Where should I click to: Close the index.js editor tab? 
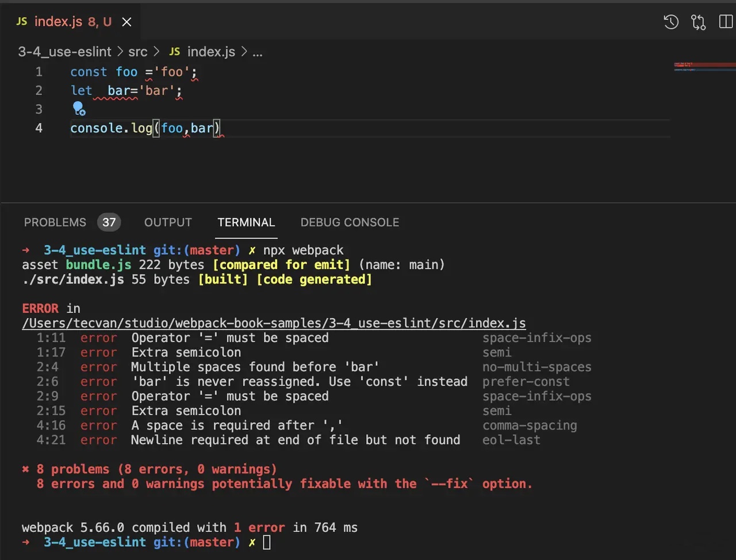pyautogui.click(x=127, y=22)
